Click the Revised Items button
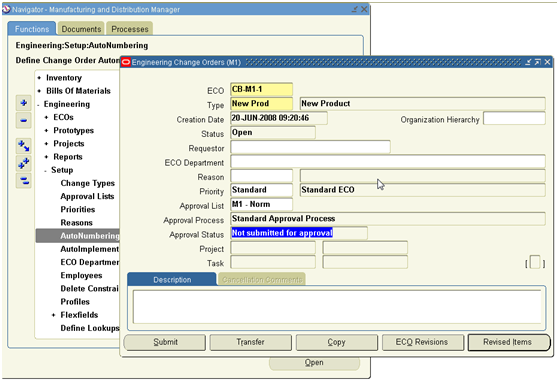The image size is (559, 388). tap(509, 342)
